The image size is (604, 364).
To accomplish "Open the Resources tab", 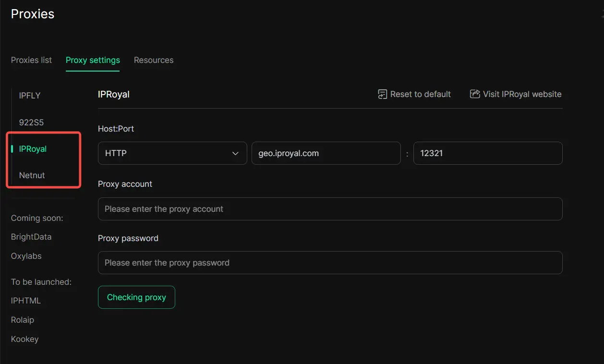I will click(x=154, y=60).
